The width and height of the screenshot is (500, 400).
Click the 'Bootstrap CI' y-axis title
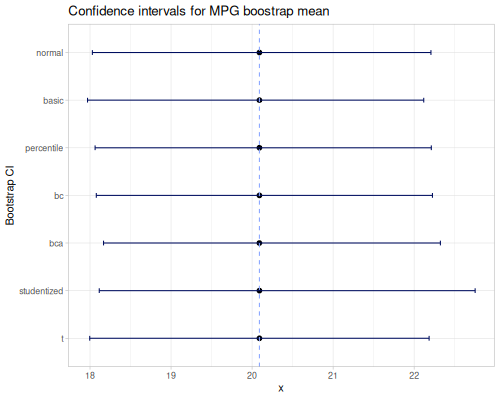click(x=10, y=195)
